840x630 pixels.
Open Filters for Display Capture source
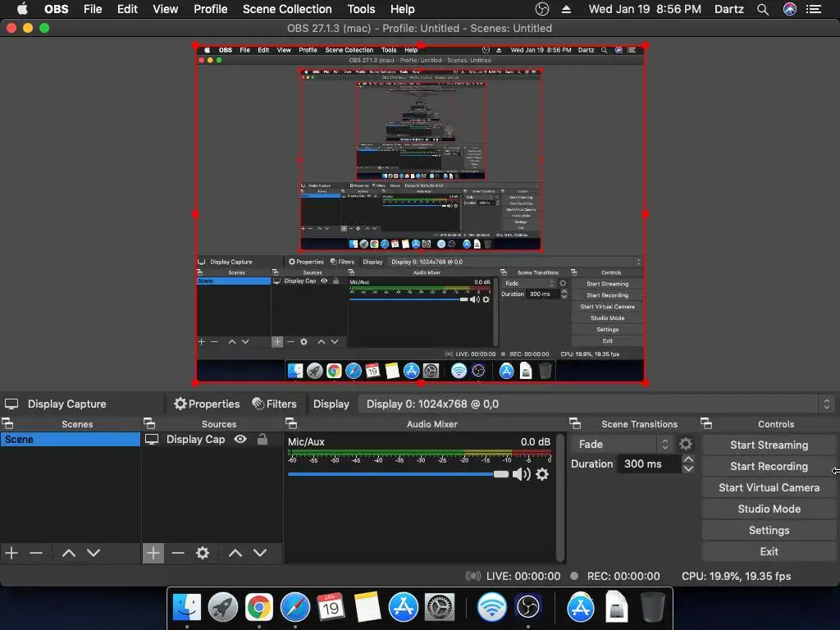274,404
